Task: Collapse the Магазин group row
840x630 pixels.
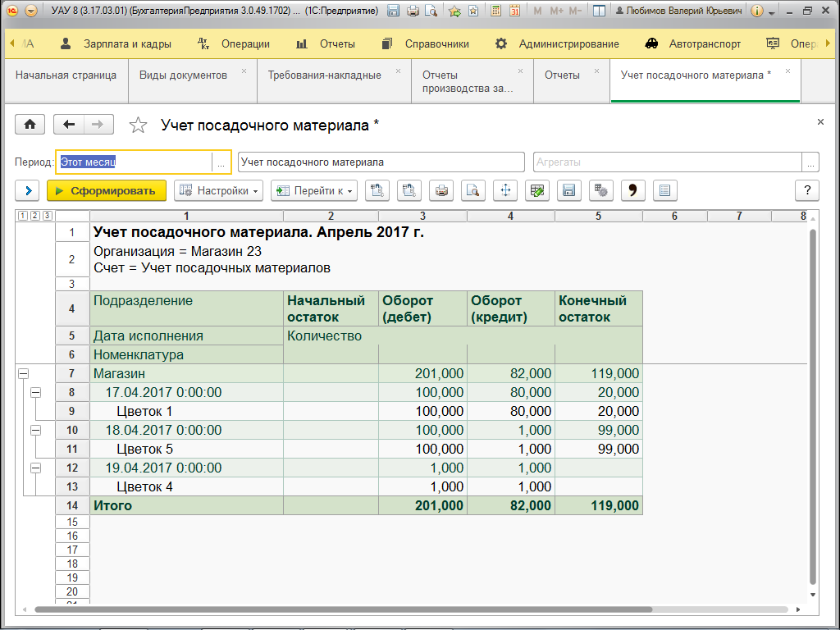Action: (x=23, y=373)
